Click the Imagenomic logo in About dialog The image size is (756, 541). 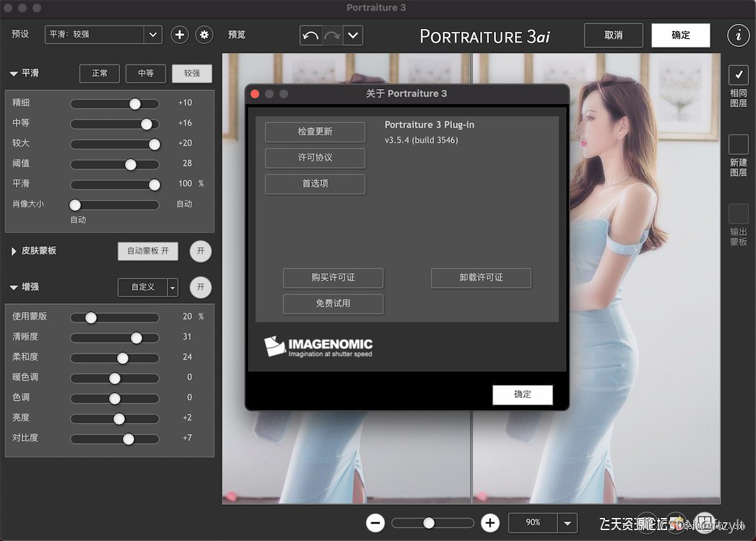click(x=318, y=347)
